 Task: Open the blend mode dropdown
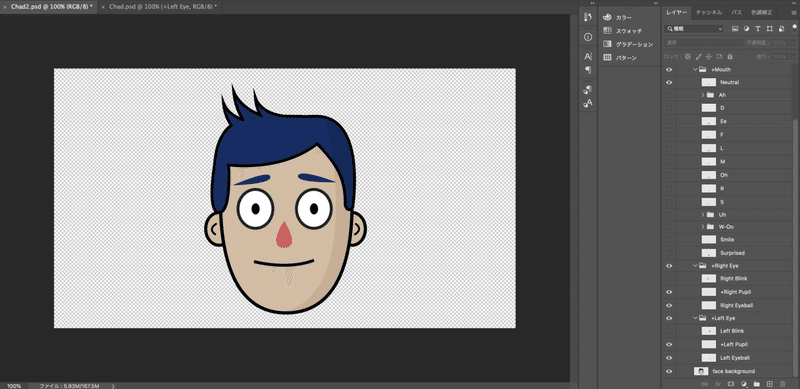pyautogui.click(x=703, y=43)
